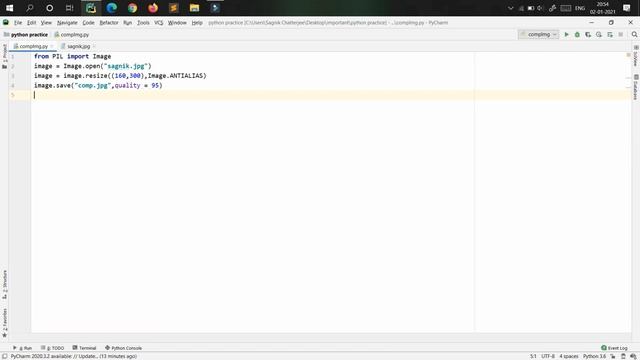The image size is (640, 360).
Task: Launch Microsoft Edge from taskbar
Action: click(111, 8)
